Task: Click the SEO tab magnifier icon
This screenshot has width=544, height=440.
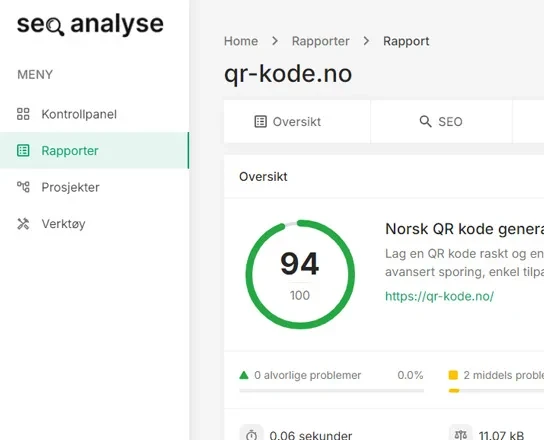Action: tap(425, 121)
